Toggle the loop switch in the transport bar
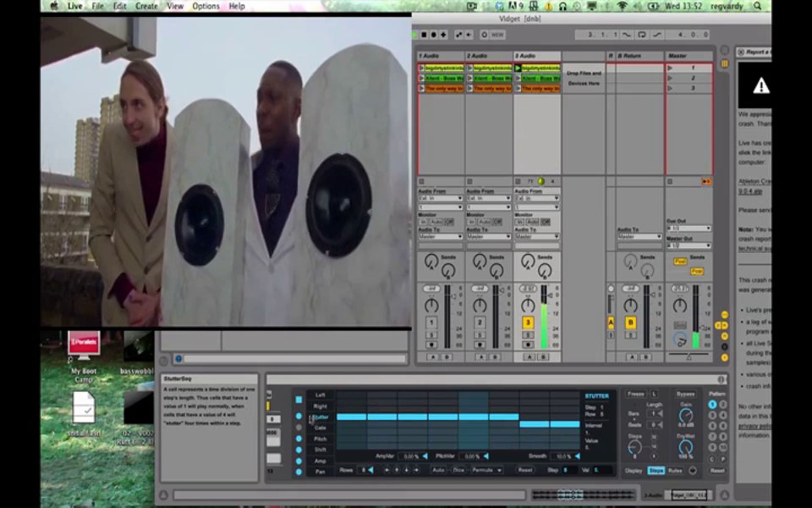The width and height of the screenshot is (812, 508). pos(642,35)
